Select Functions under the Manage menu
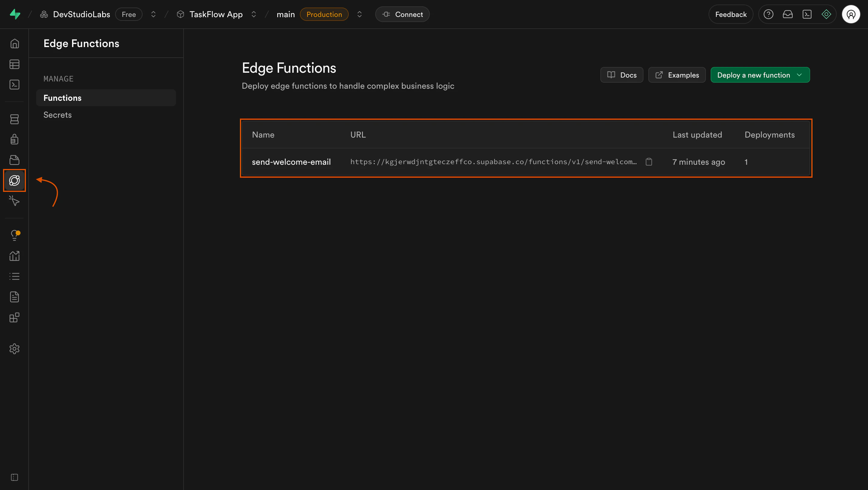The width and height of the screenshot is (868, 490). click(62, 98)
